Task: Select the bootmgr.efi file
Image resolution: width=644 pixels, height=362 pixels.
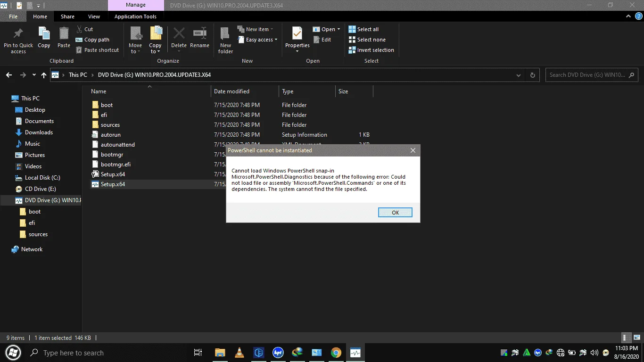Action: [116, 165]
